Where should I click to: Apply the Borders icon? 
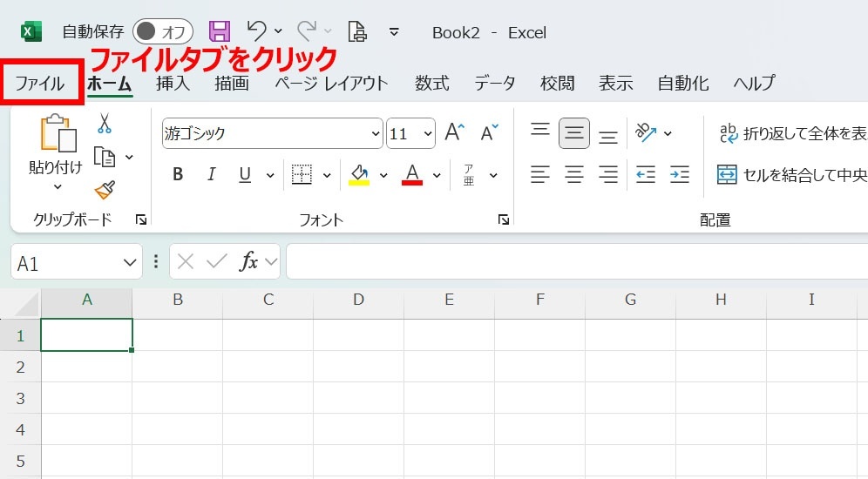pyautogui.click(x=302, y=175)
